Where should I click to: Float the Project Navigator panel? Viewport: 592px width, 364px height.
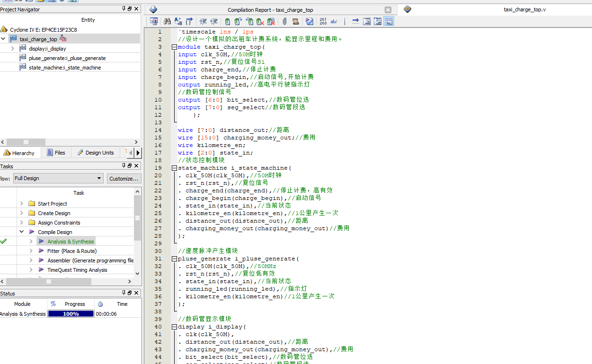coord(130,9)
